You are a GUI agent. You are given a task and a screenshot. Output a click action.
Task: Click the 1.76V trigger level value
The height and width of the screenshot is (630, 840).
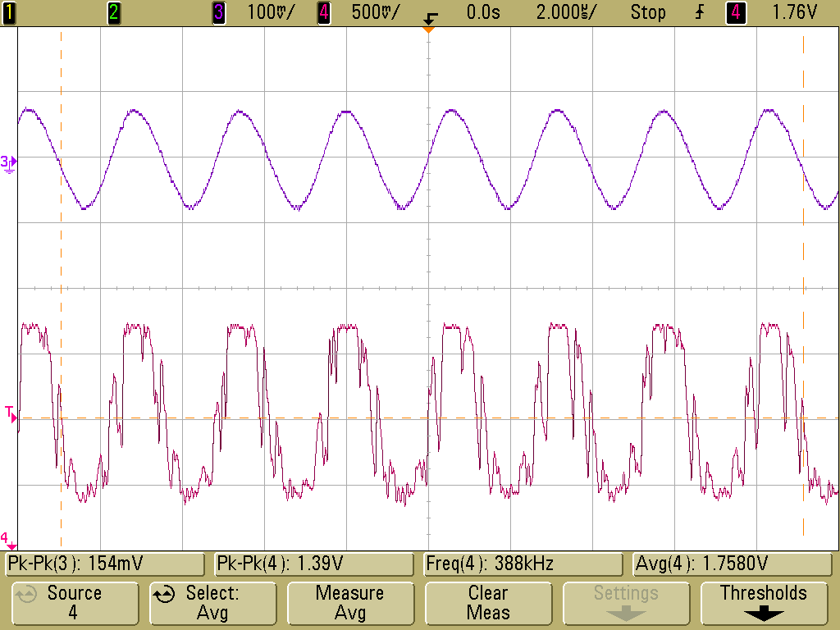(x=794, y=12)
